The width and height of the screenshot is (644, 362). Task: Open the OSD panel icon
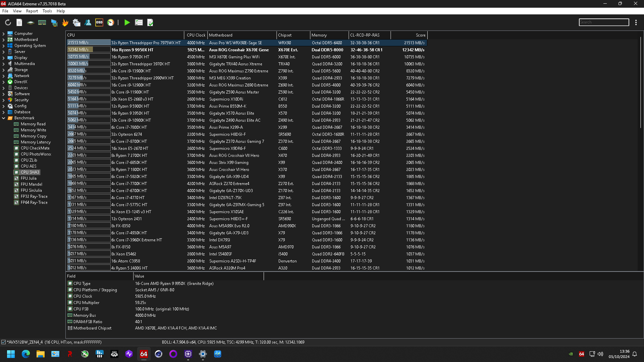(x=99, y=22)
